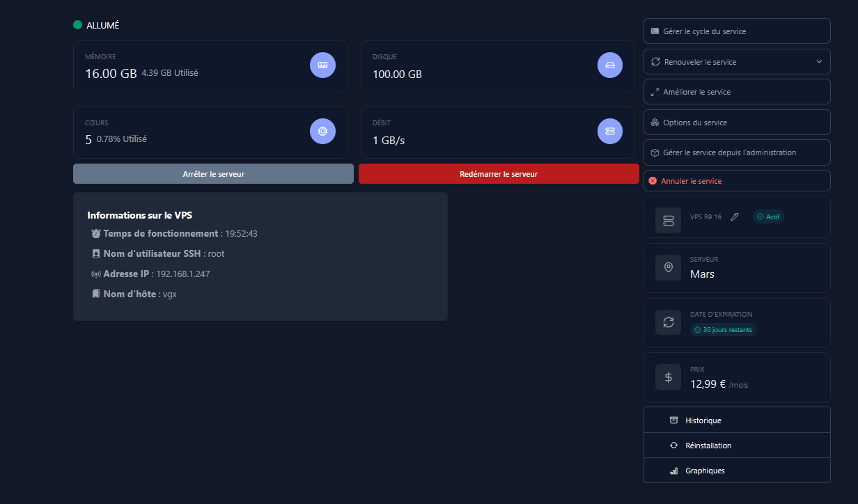858x504 pixels.
Task: Click the uptime value 19:52:43
Action: [x=241, y=234]
